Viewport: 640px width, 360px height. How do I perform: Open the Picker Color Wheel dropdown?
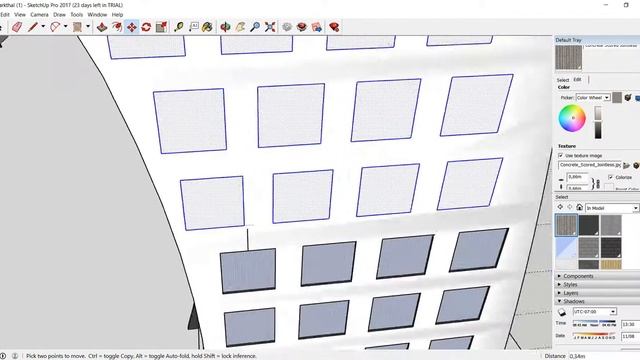pyautogui.click(x=593, y=98)
